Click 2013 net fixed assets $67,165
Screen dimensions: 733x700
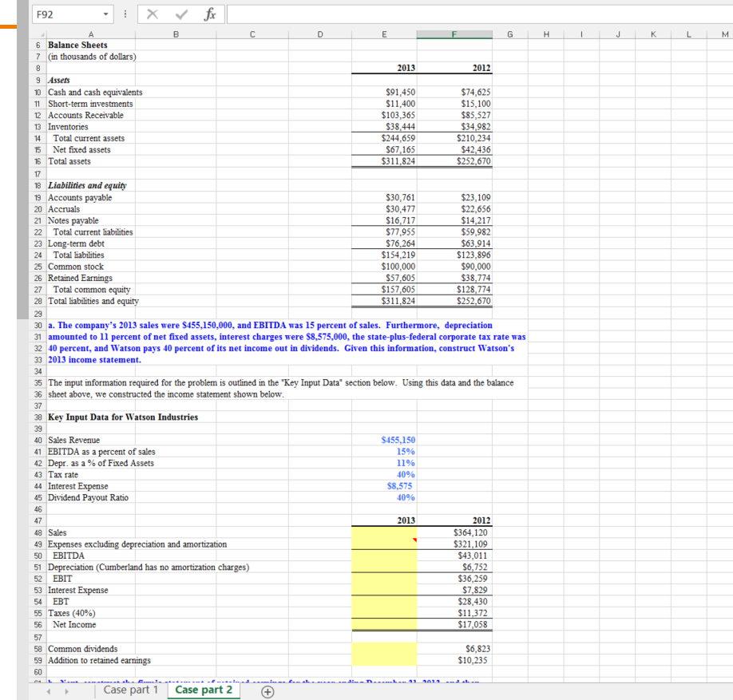coord(400,150)
